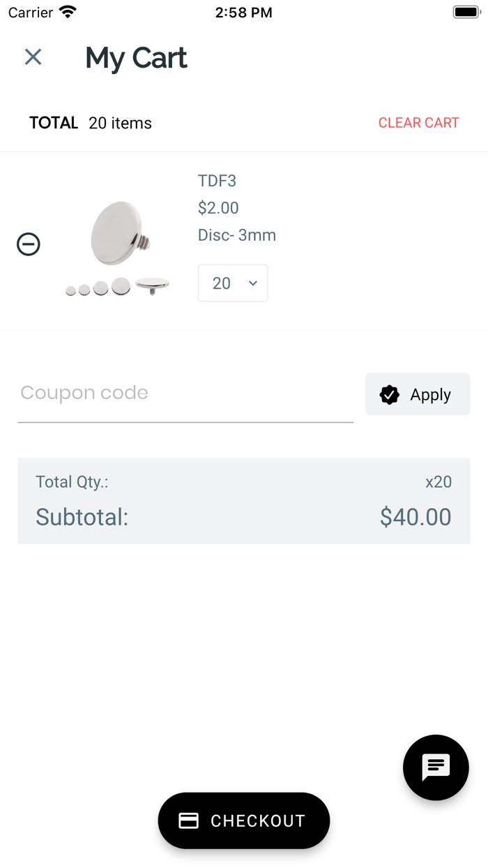Remove the TDF3 item using minus icon
488x868 pixels.
(x=29, y=244)
